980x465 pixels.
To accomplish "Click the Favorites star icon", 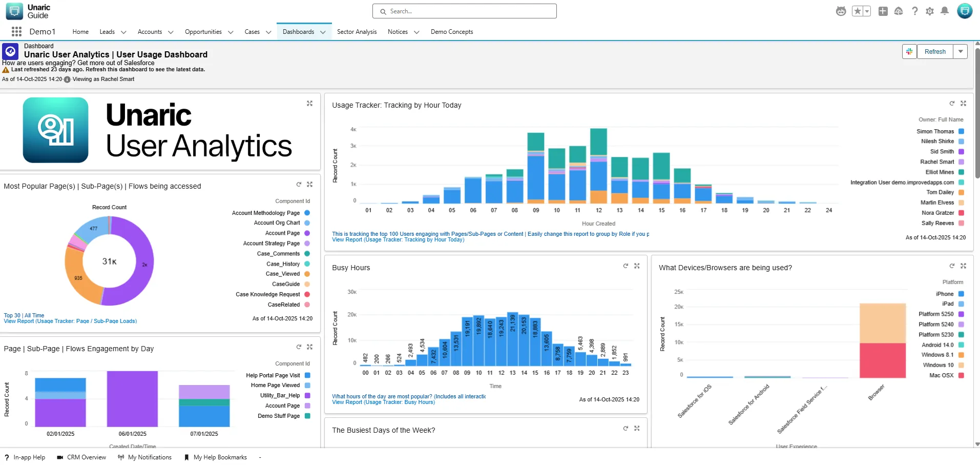I will (x=857, y=11).
